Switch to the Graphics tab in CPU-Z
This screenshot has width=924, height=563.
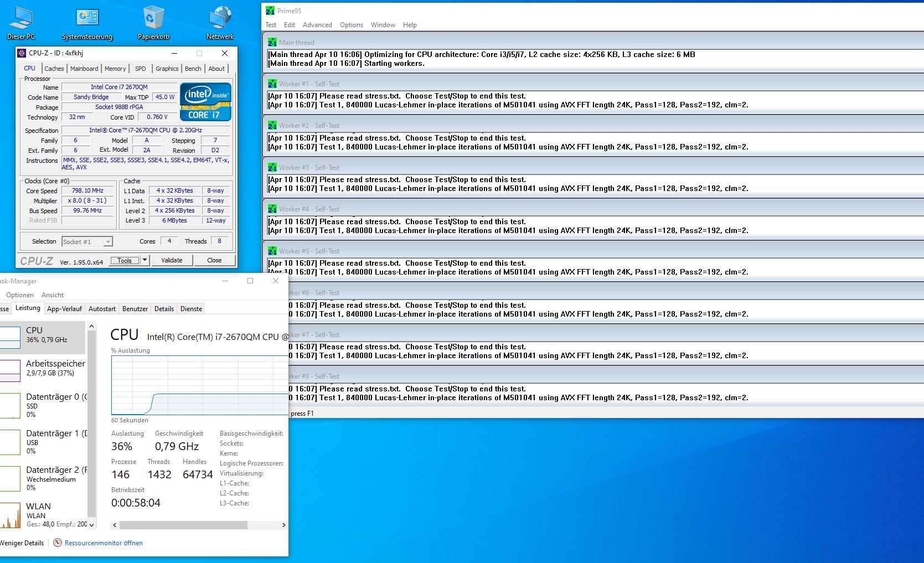click(x=167, y=69)
